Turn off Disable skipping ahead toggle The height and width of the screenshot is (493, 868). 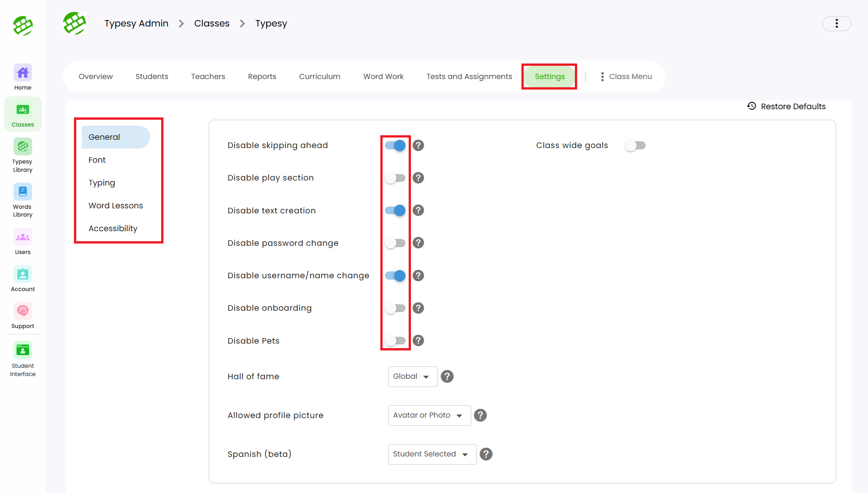[395, 145]
